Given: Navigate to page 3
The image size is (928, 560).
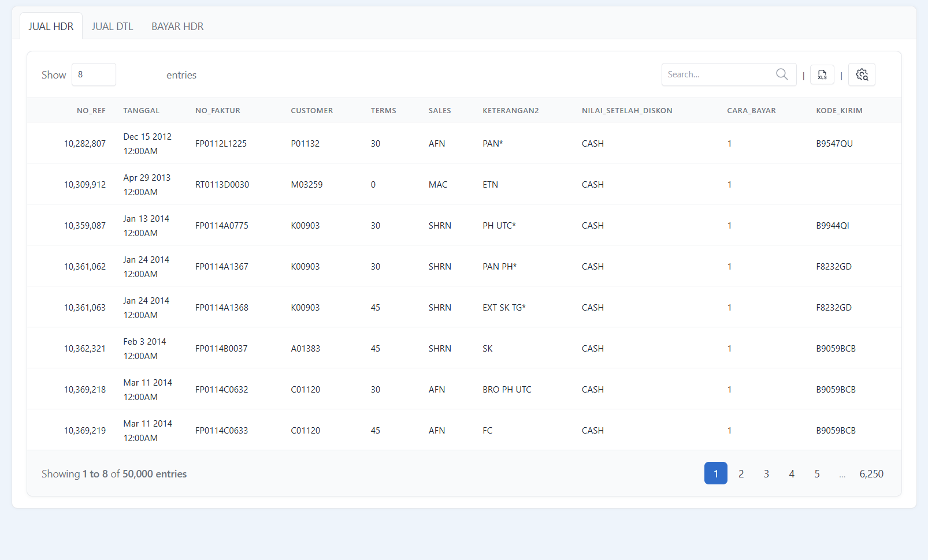Looking at the screenshot, I should pos(766,473).
